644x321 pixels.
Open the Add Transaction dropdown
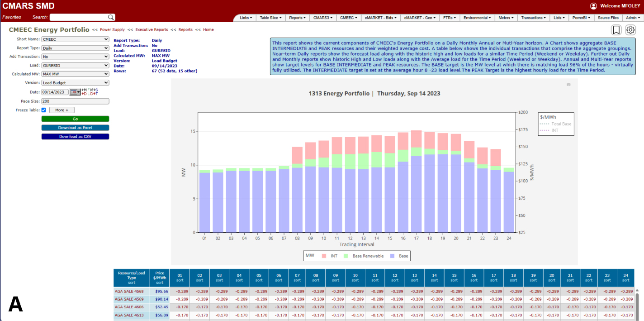point(75,57)
